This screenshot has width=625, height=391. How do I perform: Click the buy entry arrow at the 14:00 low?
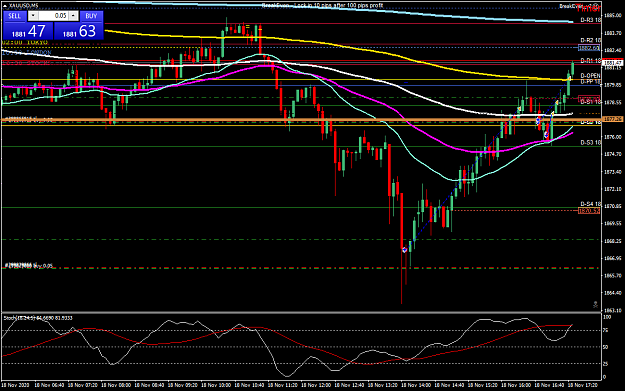405,250
